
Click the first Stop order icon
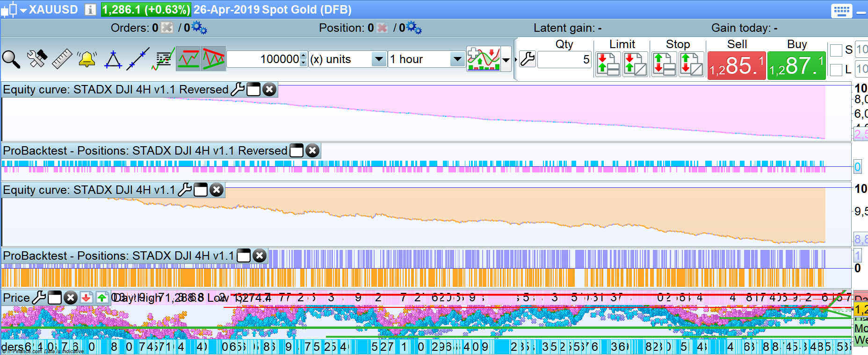[x=664, y=64]
